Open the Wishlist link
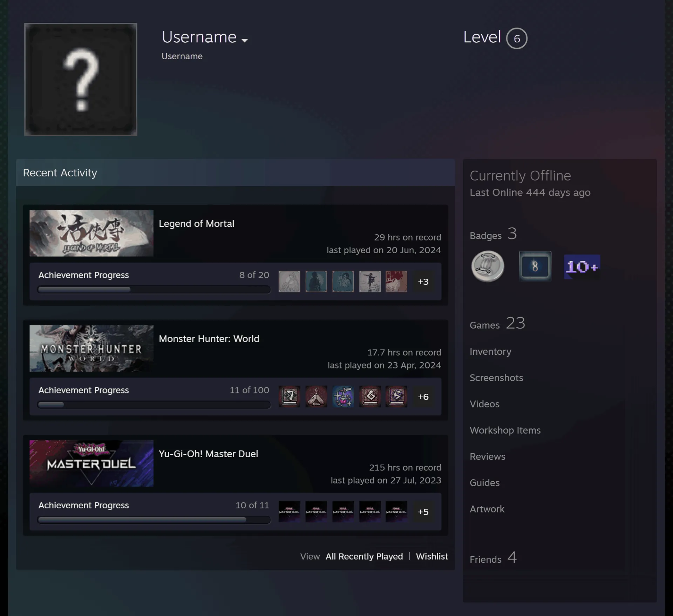Screen dimensions: 673x616 coord(432,556)
